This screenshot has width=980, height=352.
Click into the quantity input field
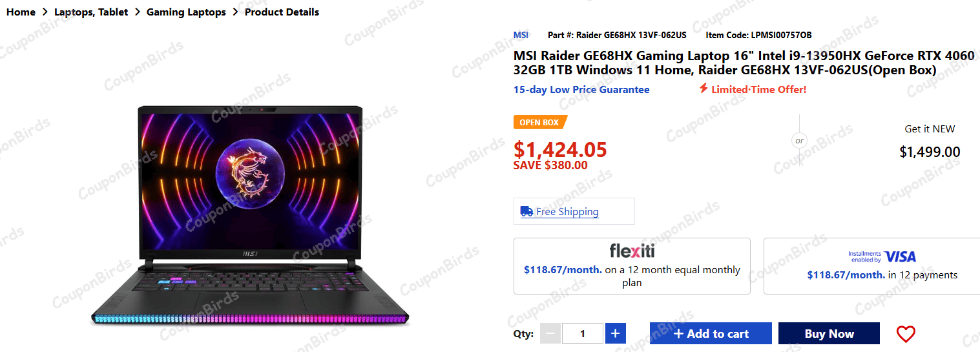[583, 333]
